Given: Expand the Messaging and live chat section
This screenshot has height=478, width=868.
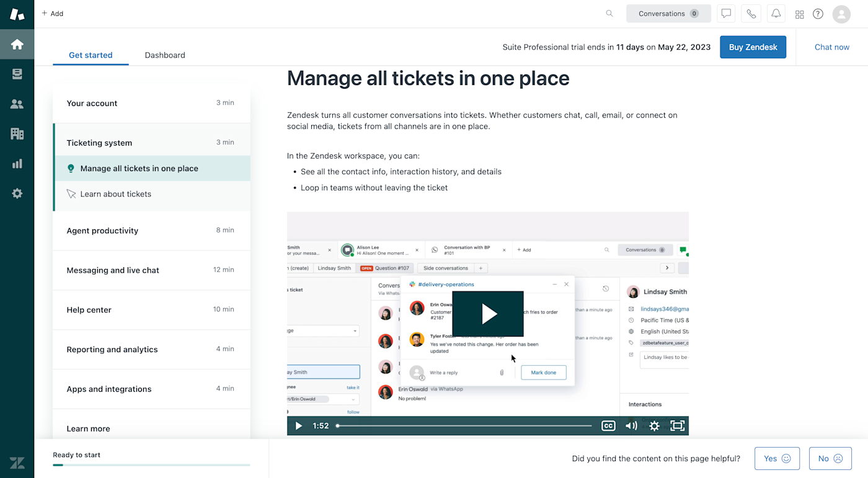Looking at the screenshot, I should coord(151,270).
